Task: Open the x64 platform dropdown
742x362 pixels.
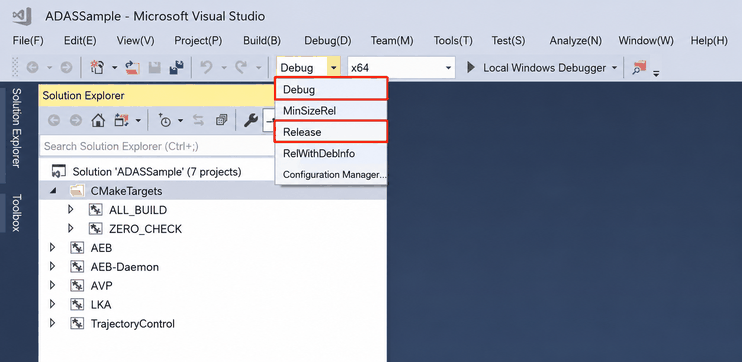Action: tap(401, 68)
